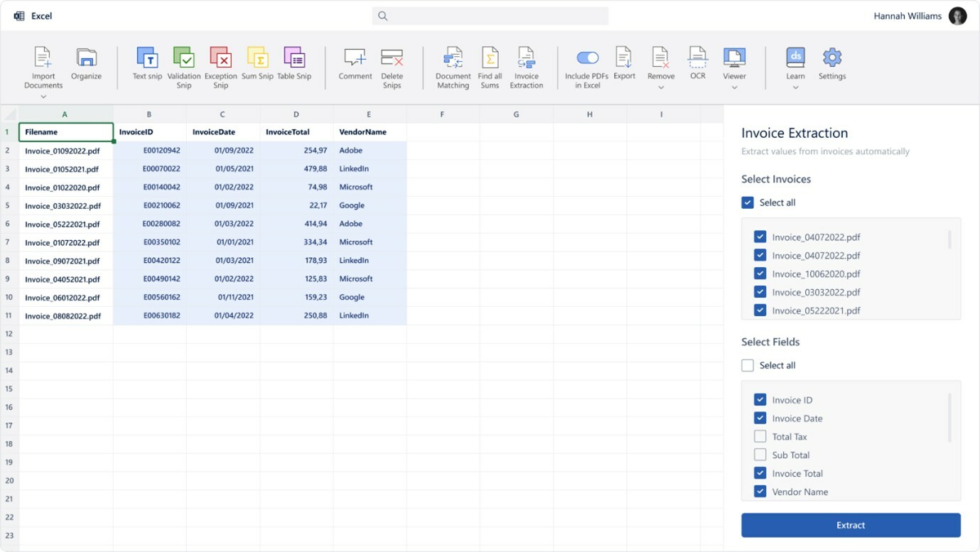Select cell E00070022
The width and height of the screenshot is (980, 552).
tap(150, 169)
